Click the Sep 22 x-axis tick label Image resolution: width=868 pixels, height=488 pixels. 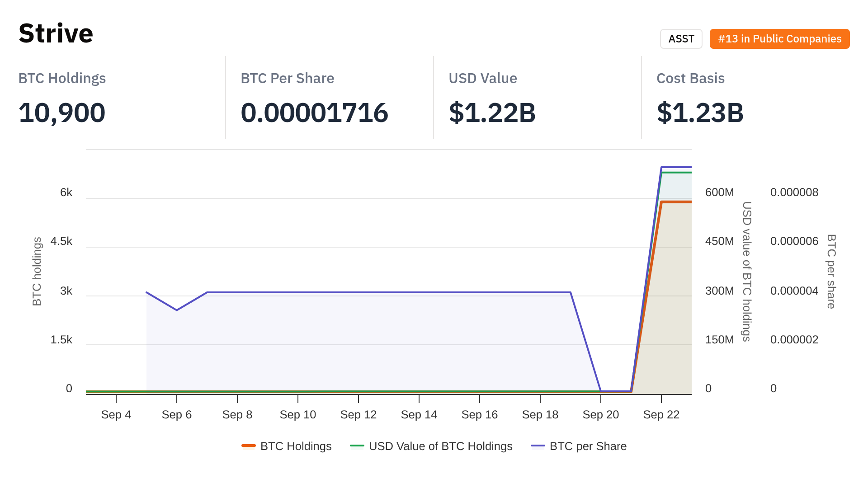click(x=661, y=414)
